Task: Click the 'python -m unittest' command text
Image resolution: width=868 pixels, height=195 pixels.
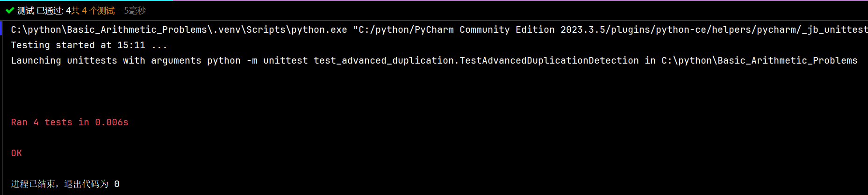Action: [x=258, y=60]
